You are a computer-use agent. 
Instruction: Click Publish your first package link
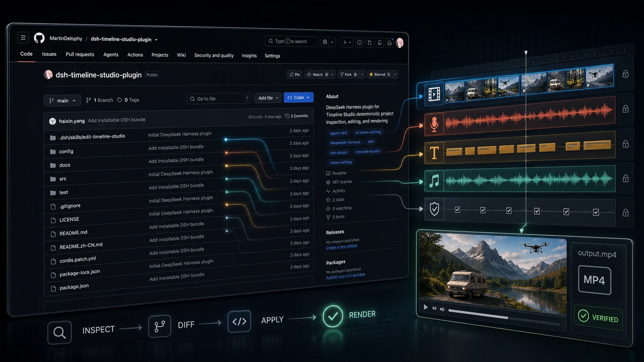click(x=346, y=276)
